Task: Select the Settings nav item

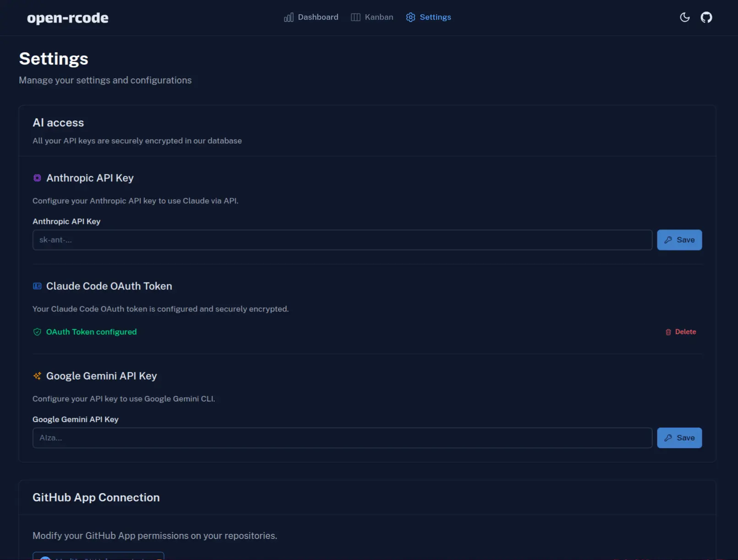Action: (x=428, y=17)
